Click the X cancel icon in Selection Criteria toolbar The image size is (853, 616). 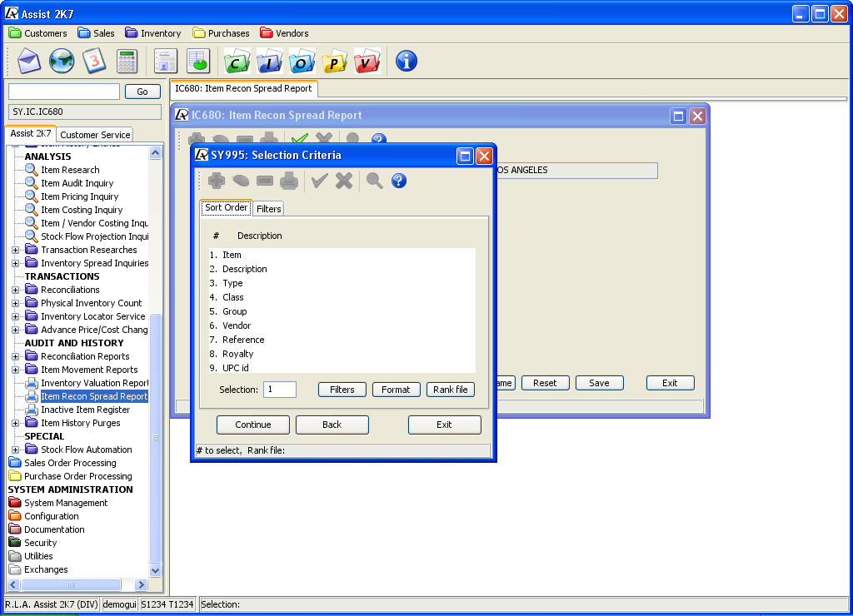pyautogui.click(x=344, y=181)
